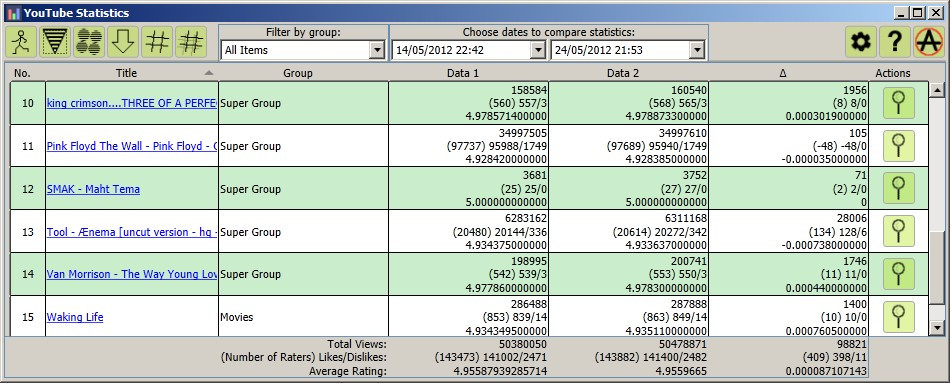Click the Data 1 value 34997505
The image size is (950, 383).
pos(522,133)
